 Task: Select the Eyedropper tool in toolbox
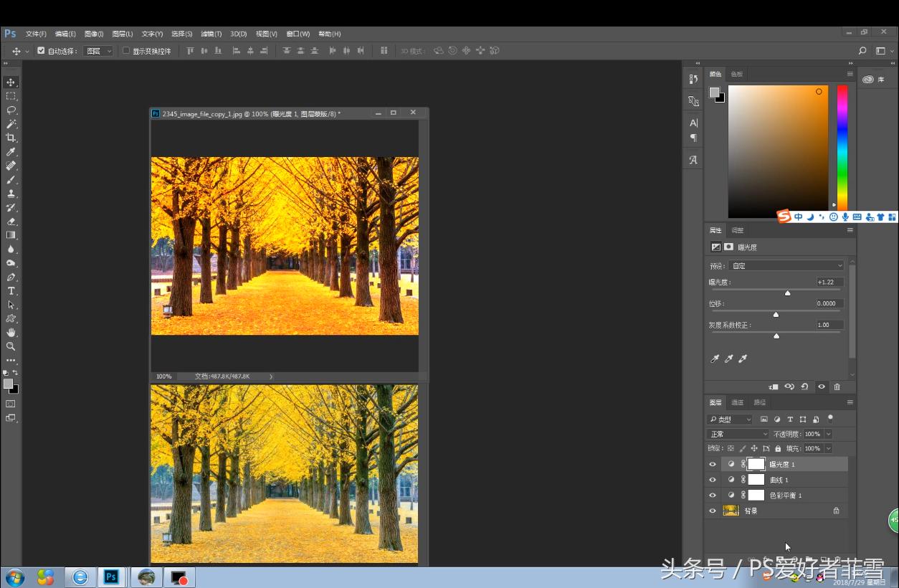point(11,152)
